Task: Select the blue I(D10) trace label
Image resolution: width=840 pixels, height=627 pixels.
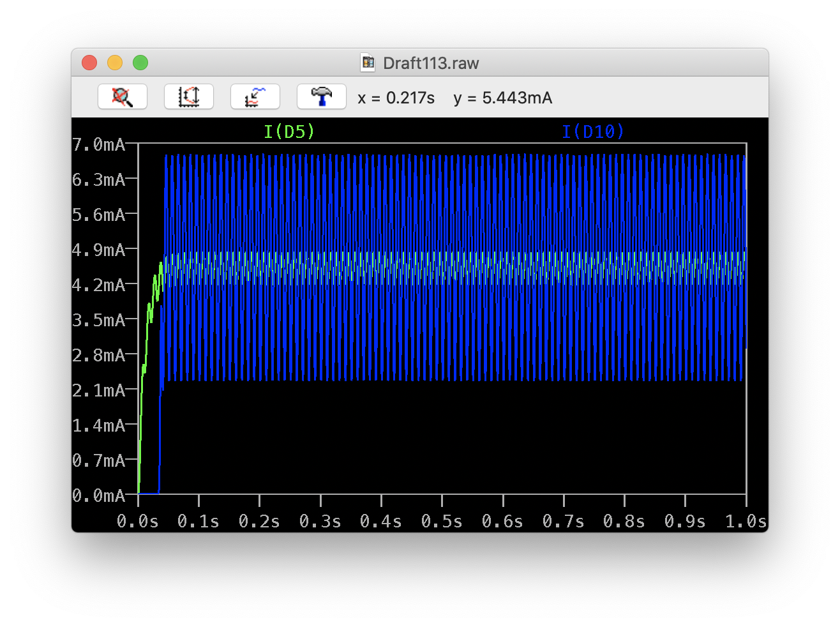Action: (x=593, y=132)
